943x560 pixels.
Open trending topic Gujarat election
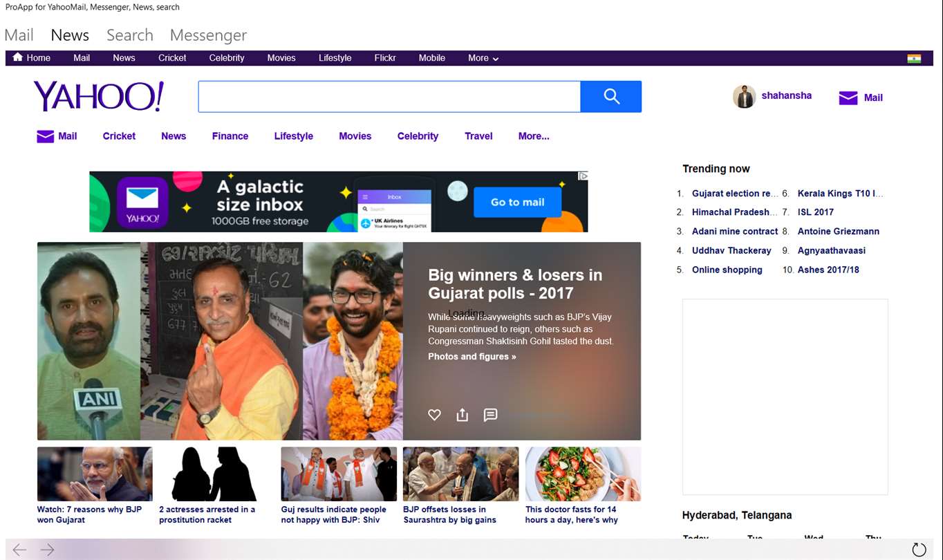pyautogui.click(x=735, y=194)
